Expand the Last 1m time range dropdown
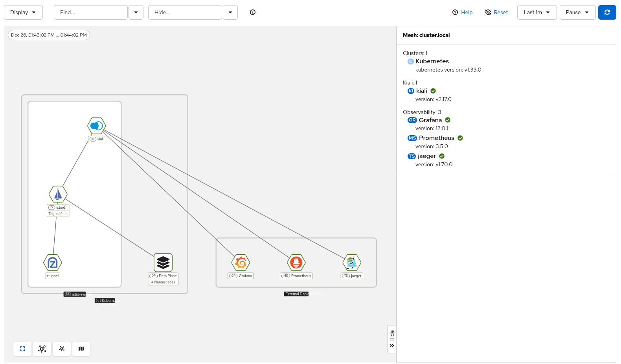The height and width of the screenshot is (364, 621). coord(536,12)
